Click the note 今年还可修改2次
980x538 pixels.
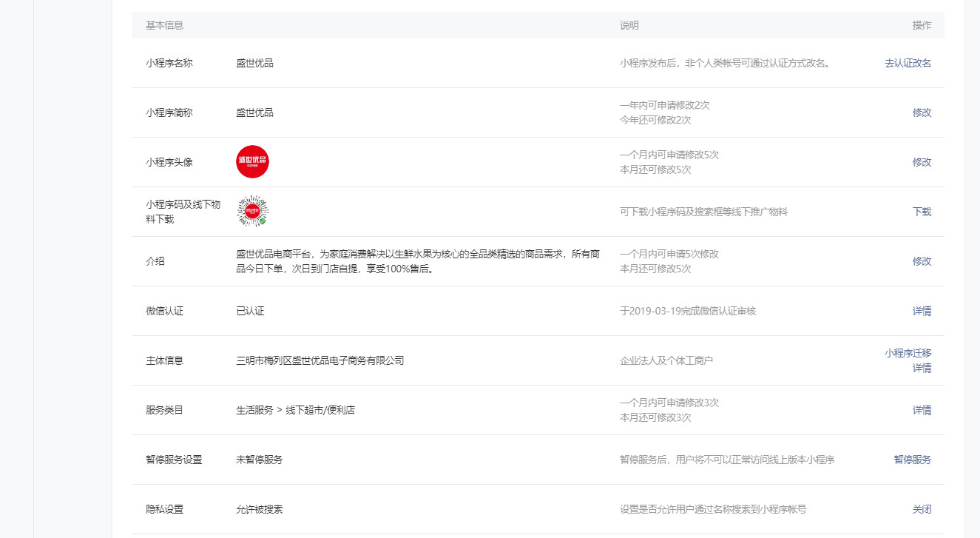click(655, 120)
